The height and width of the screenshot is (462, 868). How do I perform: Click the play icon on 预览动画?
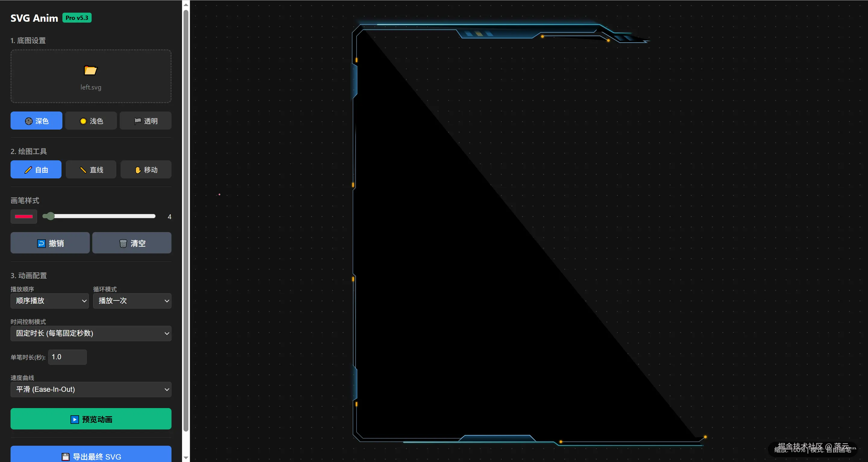74,419
